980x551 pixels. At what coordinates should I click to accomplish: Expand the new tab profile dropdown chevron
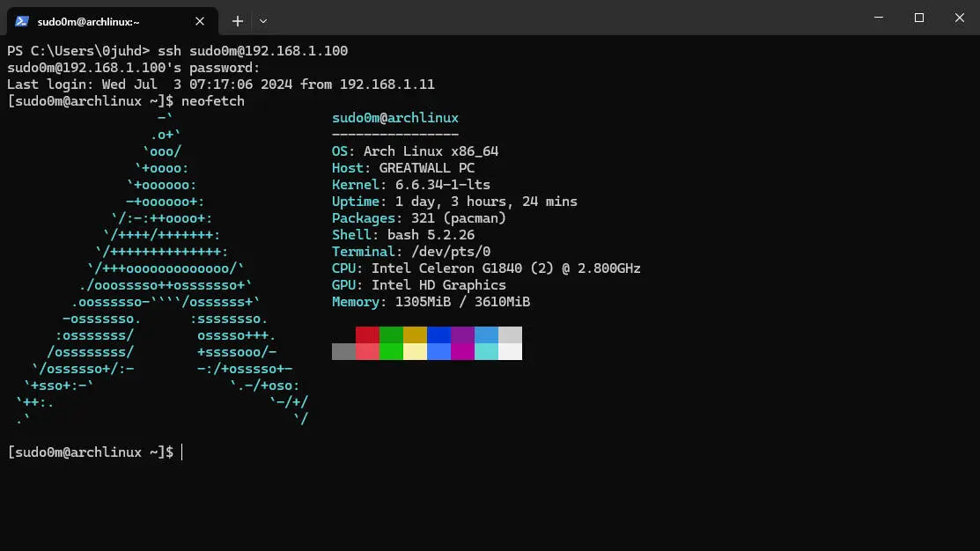click(x=263, y=21)
